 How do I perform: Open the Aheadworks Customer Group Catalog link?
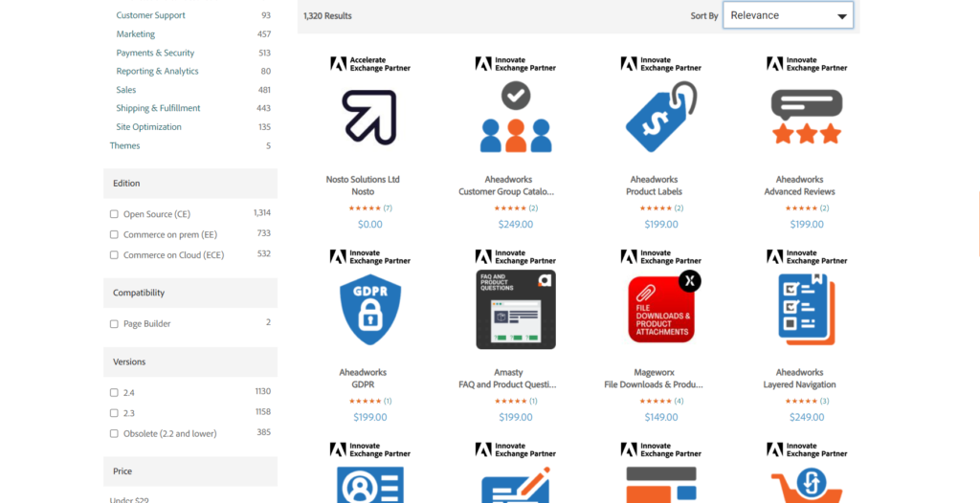click(508, 186)
